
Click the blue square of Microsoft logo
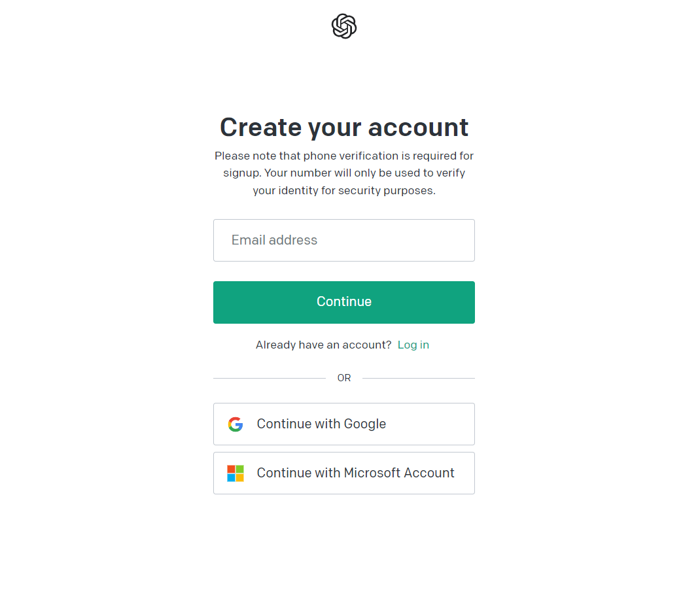click(x=231, y=478)
